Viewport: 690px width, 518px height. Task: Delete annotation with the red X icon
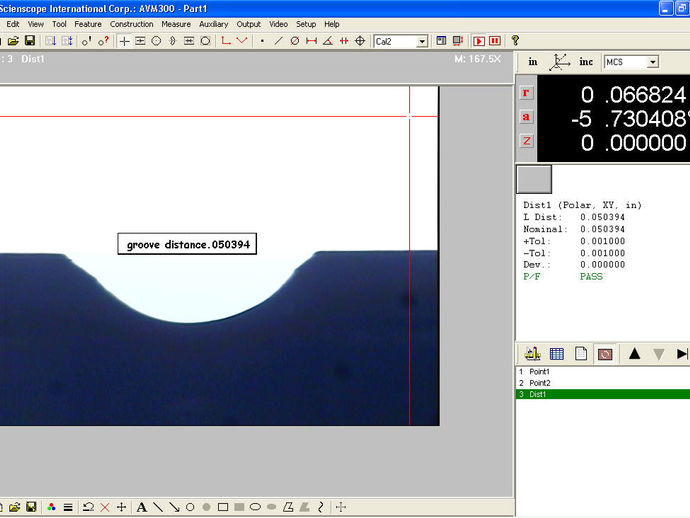(105, 507)
